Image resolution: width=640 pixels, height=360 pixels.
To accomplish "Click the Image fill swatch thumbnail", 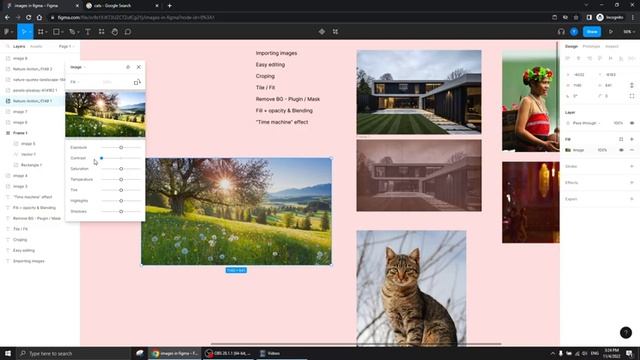I will tap(568, 150).
